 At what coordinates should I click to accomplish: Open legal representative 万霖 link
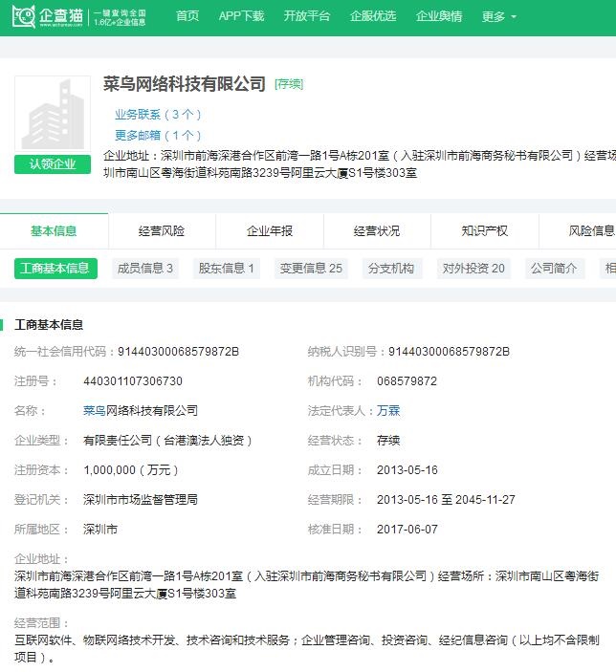coord(388,411)
